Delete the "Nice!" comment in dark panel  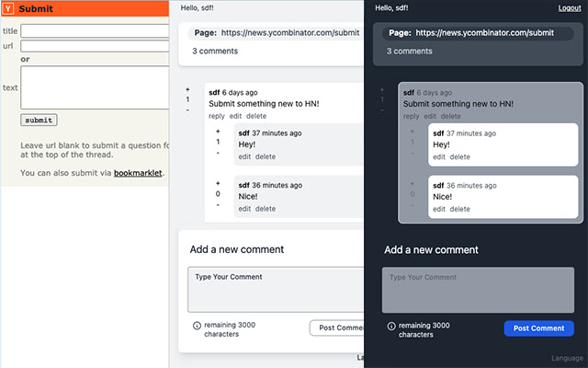tap(459, 209)
